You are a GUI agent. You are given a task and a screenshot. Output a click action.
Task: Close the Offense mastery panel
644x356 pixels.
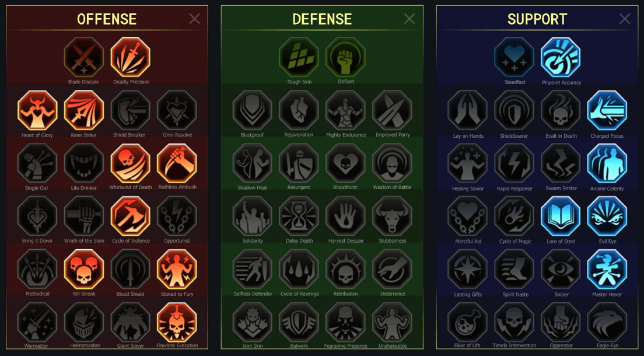point(195,19)
